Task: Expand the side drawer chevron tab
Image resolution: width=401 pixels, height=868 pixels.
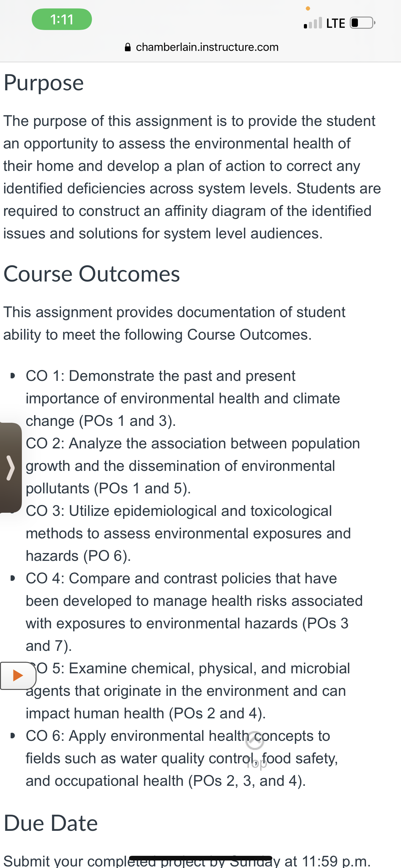Action: (11, 467)
